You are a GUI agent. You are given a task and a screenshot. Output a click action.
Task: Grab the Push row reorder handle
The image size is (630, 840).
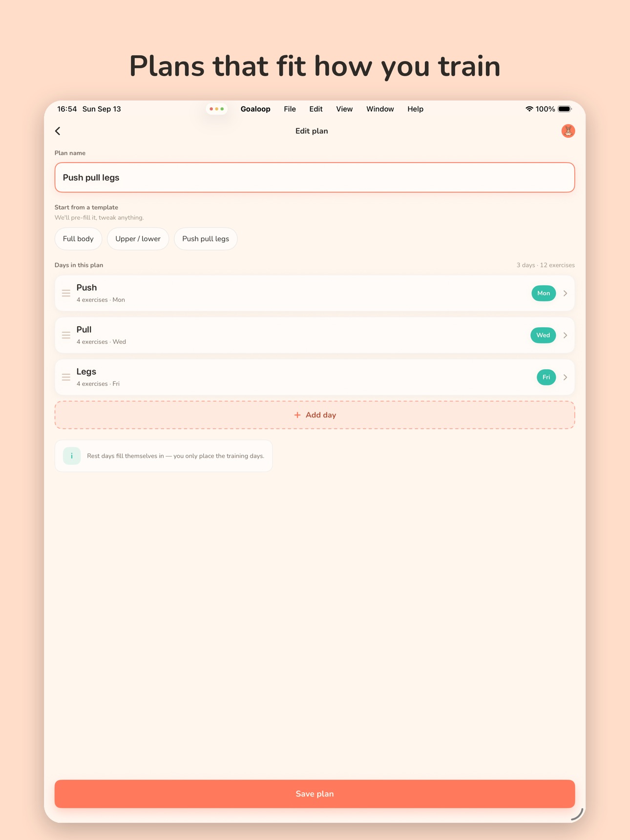pyautogui.click(x=66, y=294)
